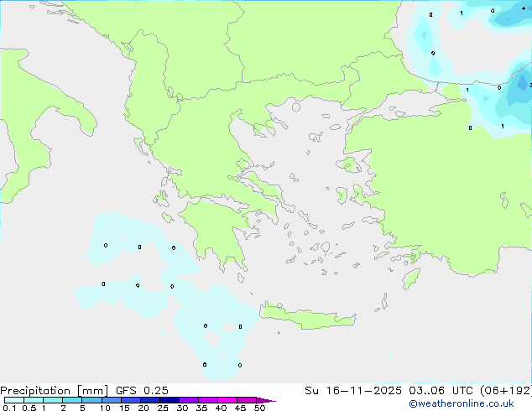Click the 30–35 mm purple legend swatch
The width and height of the screenshot is (532, 411).
[x=189, y=400]
